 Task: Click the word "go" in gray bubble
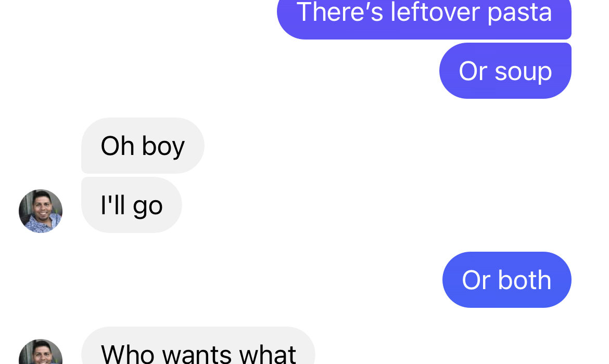click(148, 207)
